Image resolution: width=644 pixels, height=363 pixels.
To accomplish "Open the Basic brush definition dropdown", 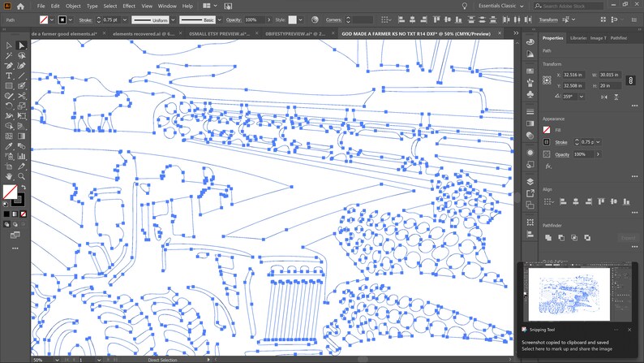I will click(x=219, y=19).
